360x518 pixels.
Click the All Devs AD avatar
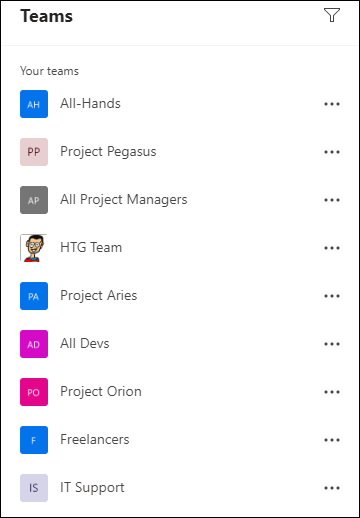coord(34,344)
